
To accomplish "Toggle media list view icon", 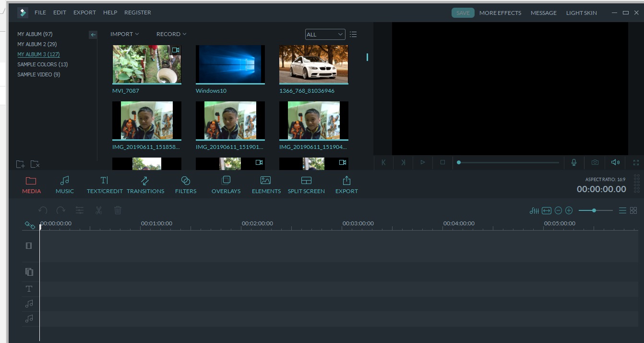I will pyautogui.click(x=353, y=35).
